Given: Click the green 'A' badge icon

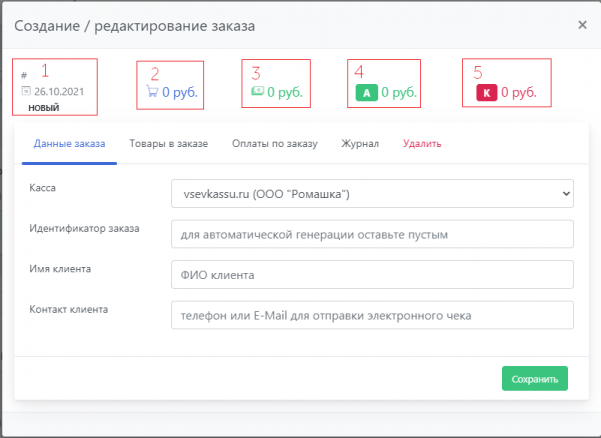Looking at the screenshot, I should [x=366, y=93].
